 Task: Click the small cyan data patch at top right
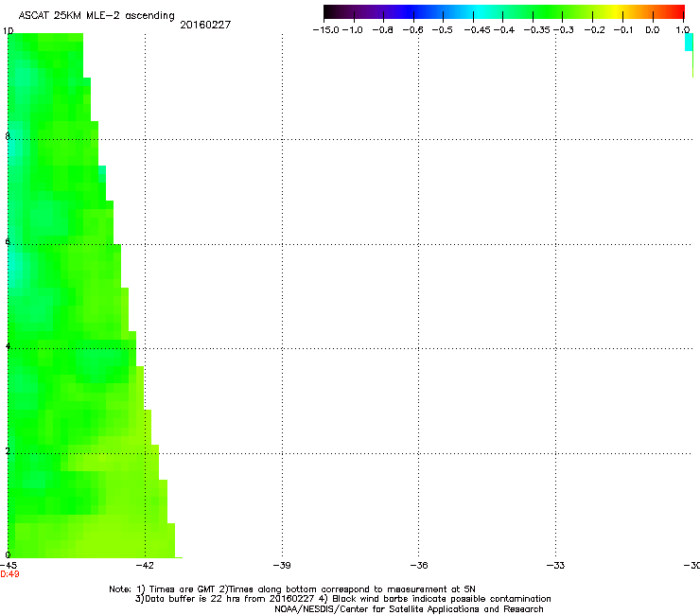689,42
